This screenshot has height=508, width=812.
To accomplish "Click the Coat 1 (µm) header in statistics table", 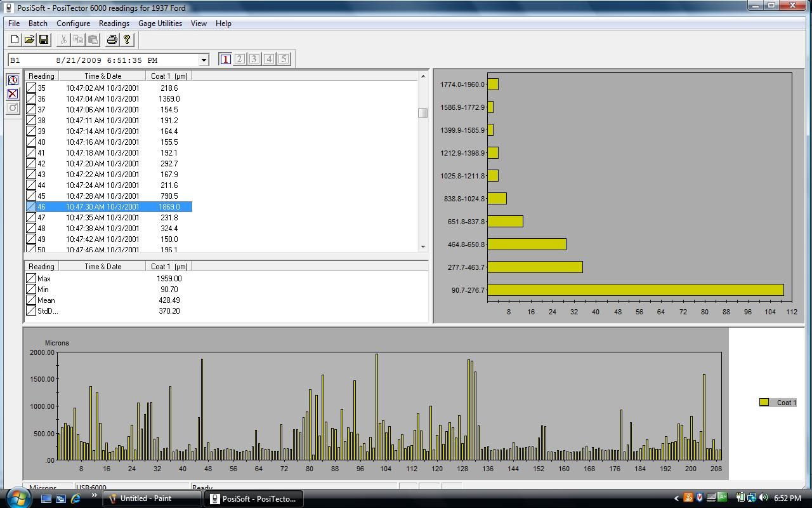I will tap(169, 267).
